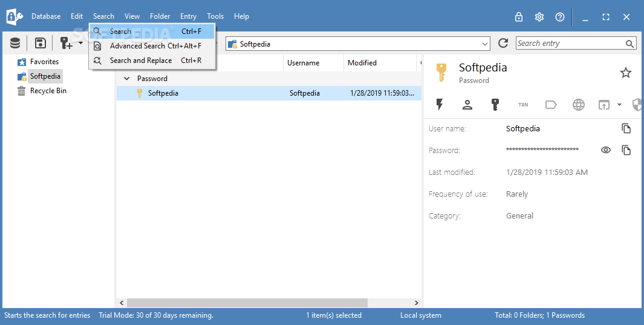Open the Database menu
Image resolution: width=644 pixels, height=325 pixels.
coord(46,16)
